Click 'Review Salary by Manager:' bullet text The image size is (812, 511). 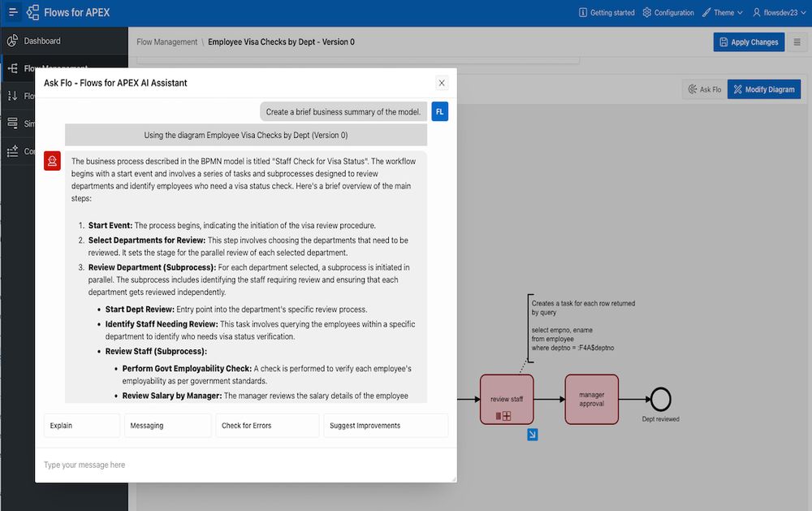[172, 396]
